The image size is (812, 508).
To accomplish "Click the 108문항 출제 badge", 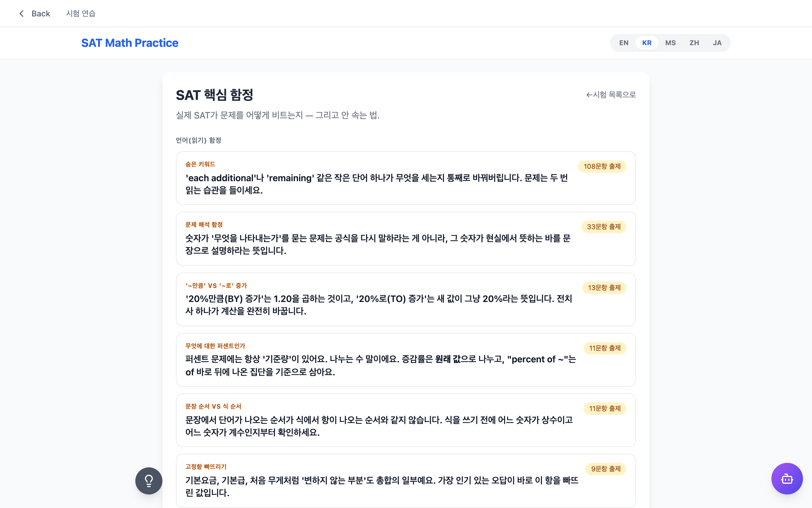I will 602,166.
